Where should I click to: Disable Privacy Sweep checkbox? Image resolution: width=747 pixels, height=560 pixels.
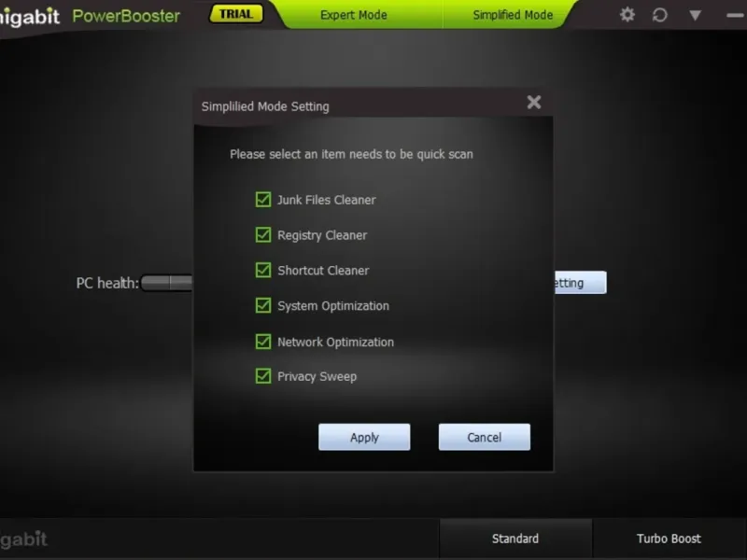point(263,376)
